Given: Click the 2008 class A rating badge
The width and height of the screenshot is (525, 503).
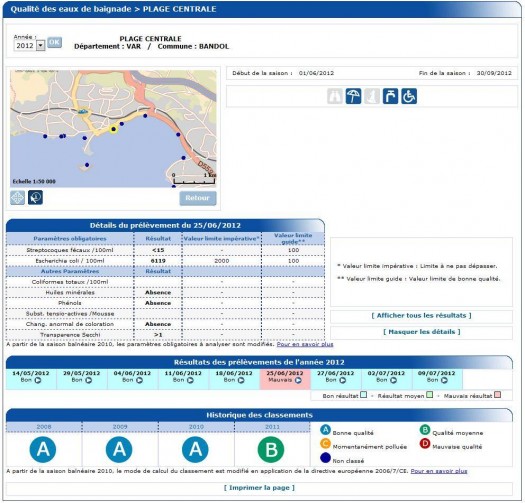Looking at the screenshot, I should (x=43, y=449).
